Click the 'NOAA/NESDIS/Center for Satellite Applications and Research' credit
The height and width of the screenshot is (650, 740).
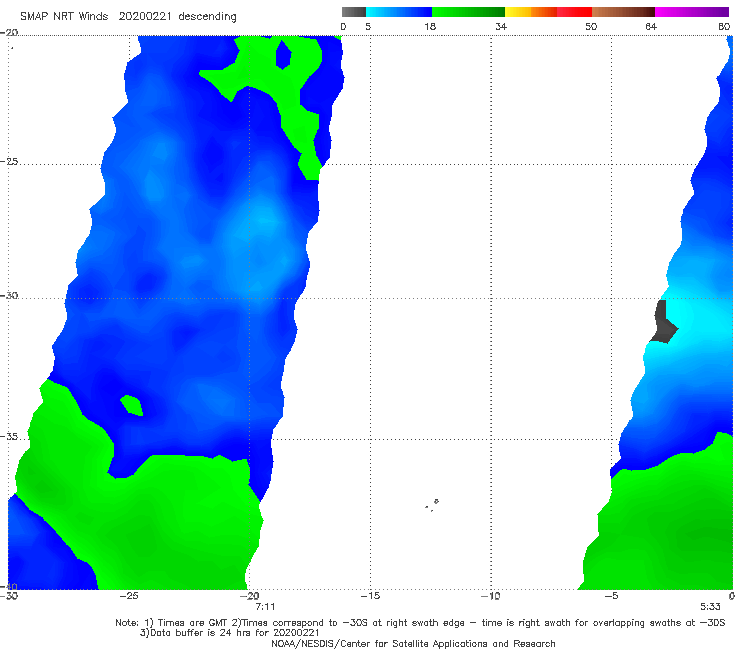tap(413, 643)
